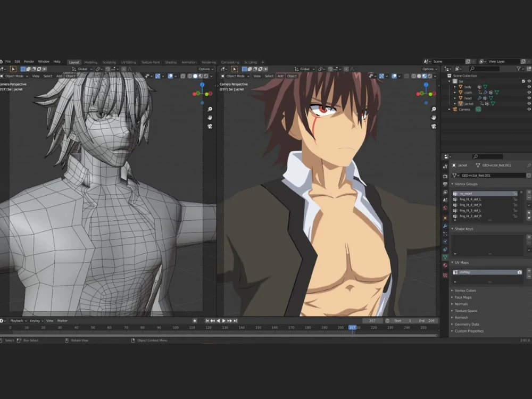Click zoom magnifier icon in left viewport
Image resolution: width=532 pixels, height=399 pixels.
(x=210, y=109)
